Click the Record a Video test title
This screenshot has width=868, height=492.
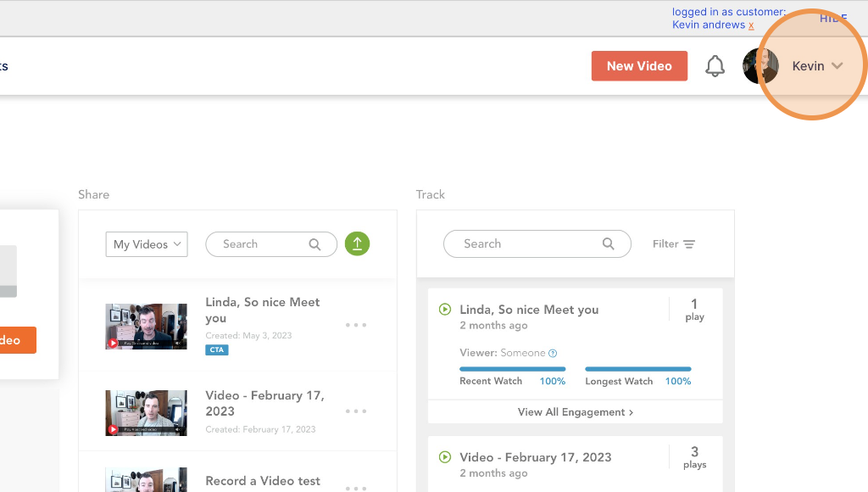(263, 481)
